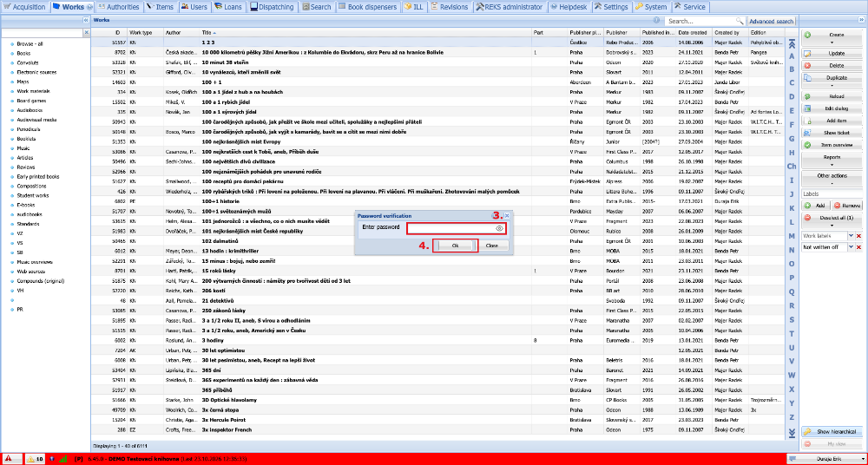Remove the Work labels filter with red x
Viewport: 868px width, 465px height.
pos(859,236)
